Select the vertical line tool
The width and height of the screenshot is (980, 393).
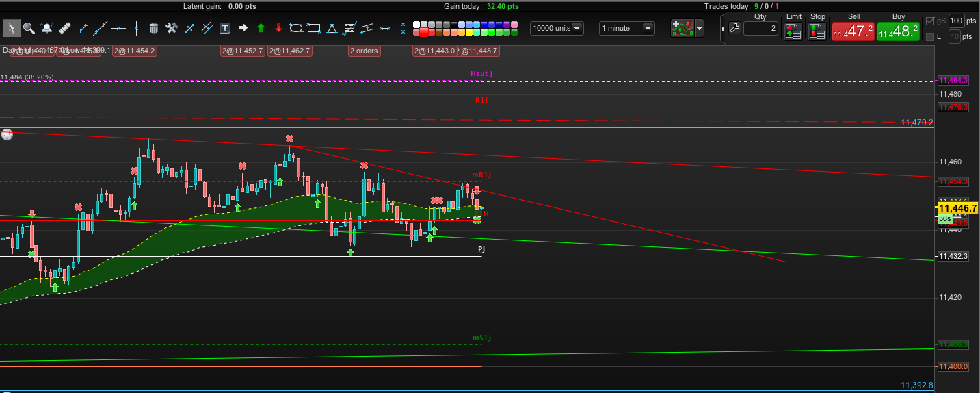[136, 28]
